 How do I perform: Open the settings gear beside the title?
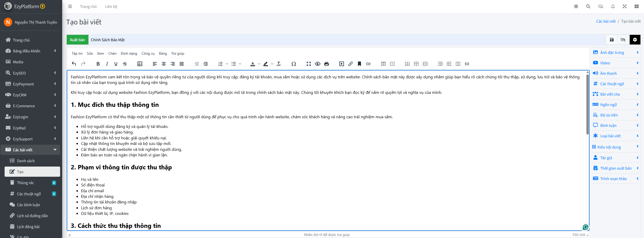tap(635, 40)
